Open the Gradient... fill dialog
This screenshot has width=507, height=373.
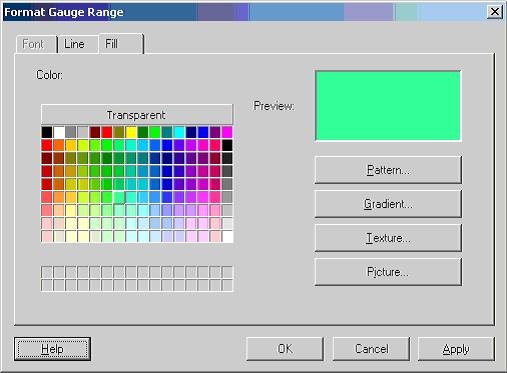tap(388, 204)
